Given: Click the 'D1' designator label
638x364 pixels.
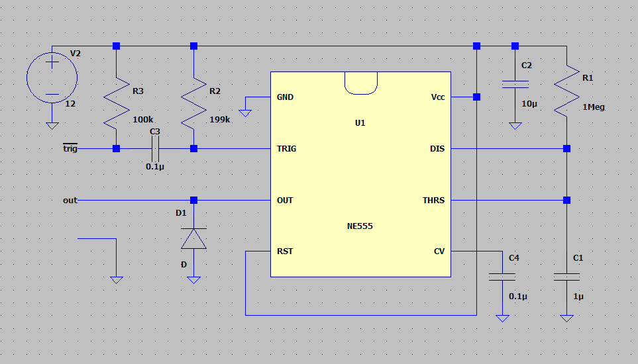Looking at the screenshot, I should pos(181,213).
